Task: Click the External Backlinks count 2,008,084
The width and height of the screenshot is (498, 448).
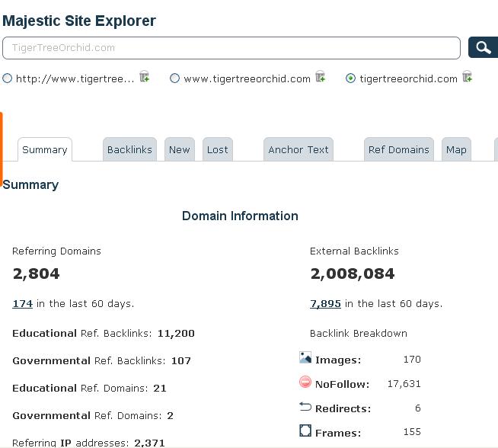Action: pos(353,274)
